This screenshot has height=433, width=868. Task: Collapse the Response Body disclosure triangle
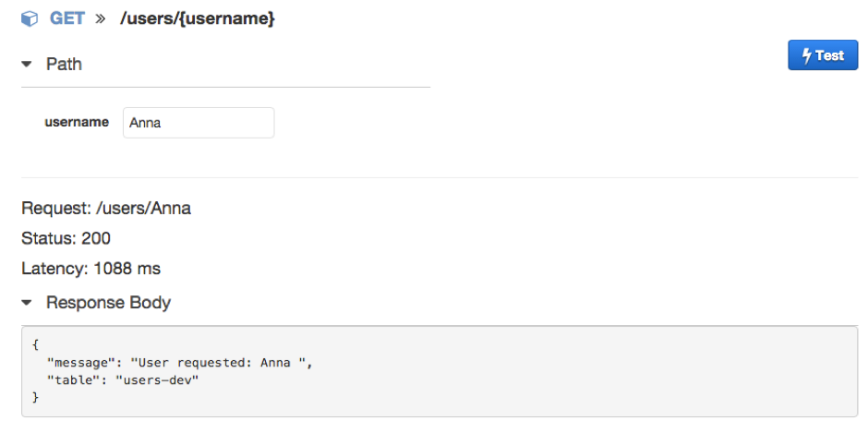[x=27, y=303]
